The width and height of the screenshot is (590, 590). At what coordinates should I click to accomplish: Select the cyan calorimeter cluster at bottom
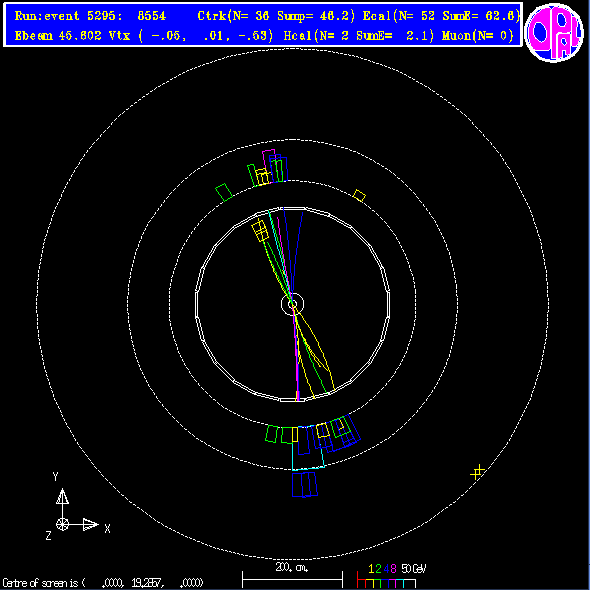[308, 448]
